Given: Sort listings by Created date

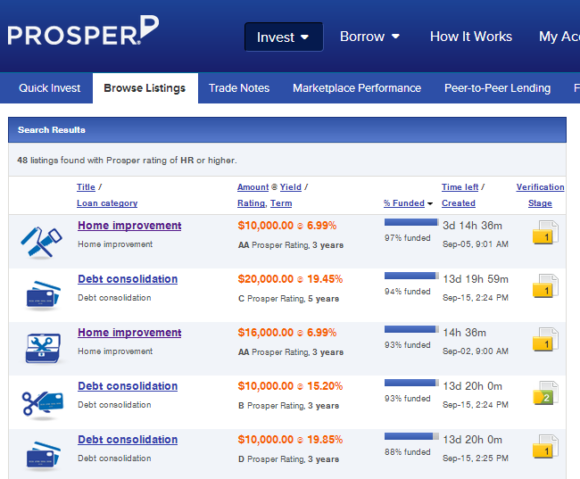Looking at the screenshot, I should point(458,203).
